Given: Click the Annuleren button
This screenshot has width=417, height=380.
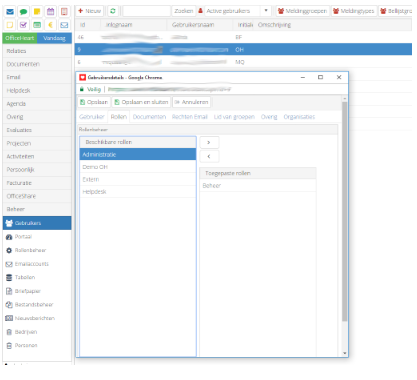Looking at the screenshot, I should point(191,102).
